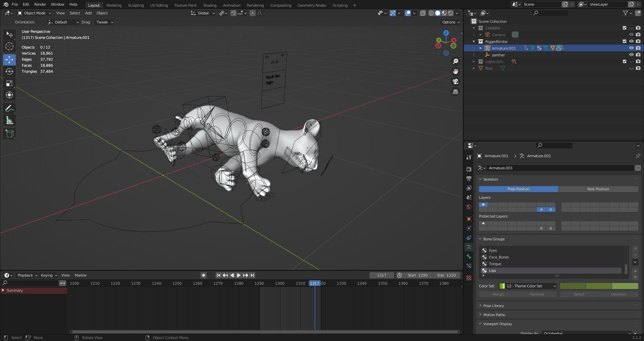Open the View Layer properties tab
This screenshot has height=341, width=644.
click(x=469, y=188)
